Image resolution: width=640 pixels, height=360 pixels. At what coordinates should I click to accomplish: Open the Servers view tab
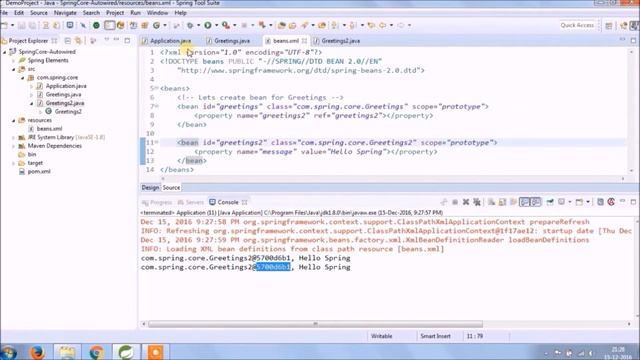(191, 202)
